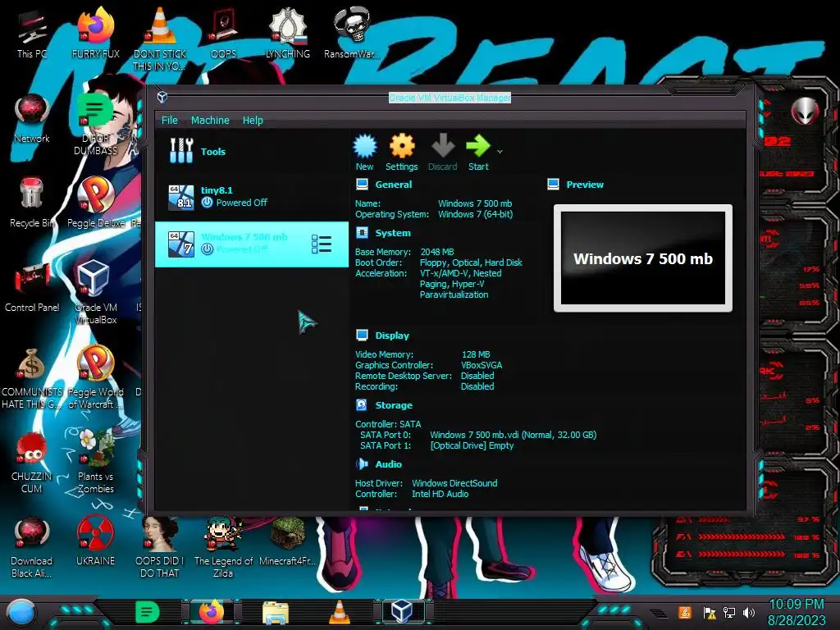Screen dimensions: 840x630
Task: Click the VBoxSVGA graphics controller value
Action: [x=482, y=365]
